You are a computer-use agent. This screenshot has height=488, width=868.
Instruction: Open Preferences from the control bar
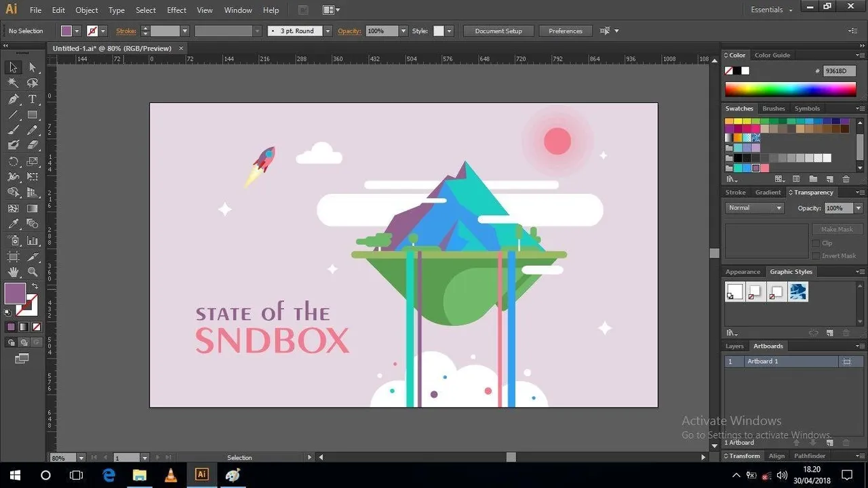tap(566, 31)
